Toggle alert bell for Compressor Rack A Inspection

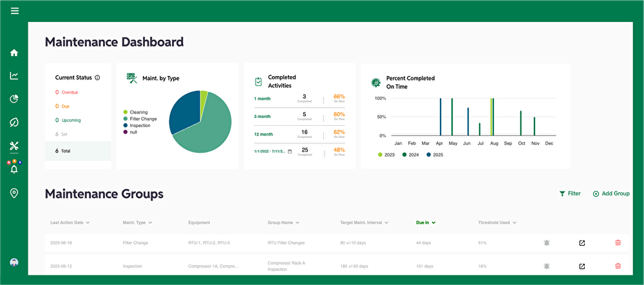pos(546,266)
